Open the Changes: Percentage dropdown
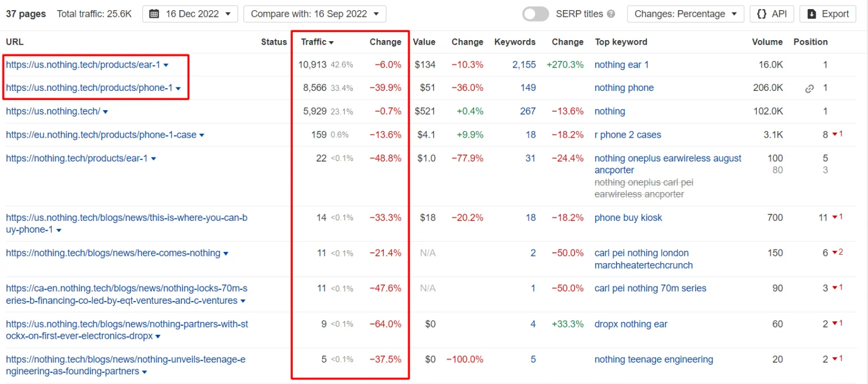The width and height of the screenshot is (868, 384). coord(686,14)
